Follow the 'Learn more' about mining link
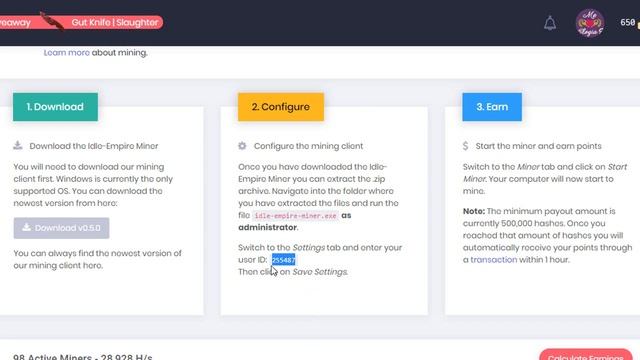This screenshot has height=360, width=640. pyautogui.click(x=67, y=53)
